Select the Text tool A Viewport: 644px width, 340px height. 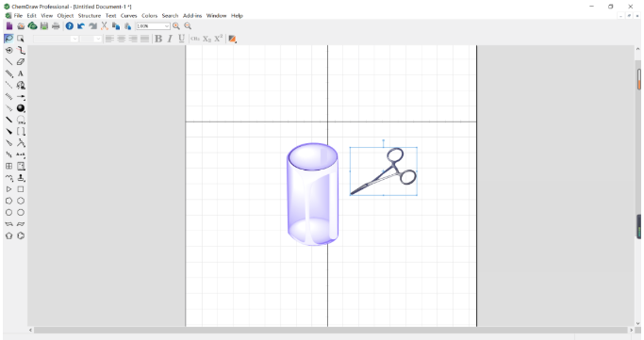(x=21, y=73)
